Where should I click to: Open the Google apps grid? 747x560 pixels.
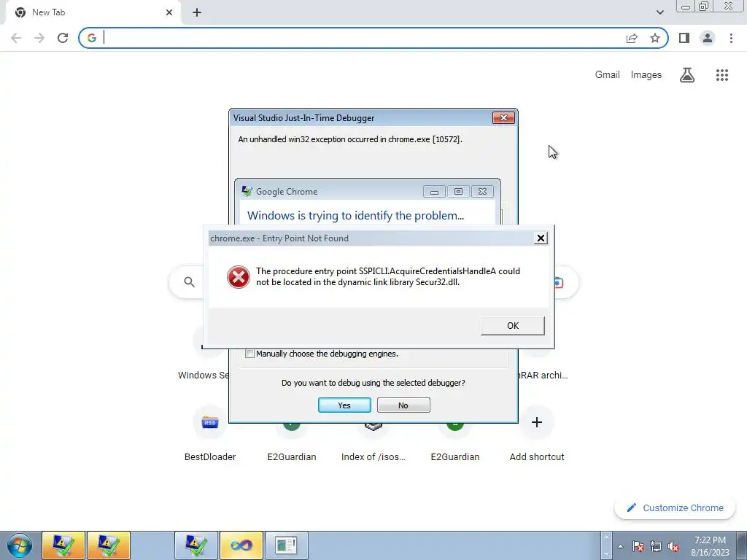(721, 75)
